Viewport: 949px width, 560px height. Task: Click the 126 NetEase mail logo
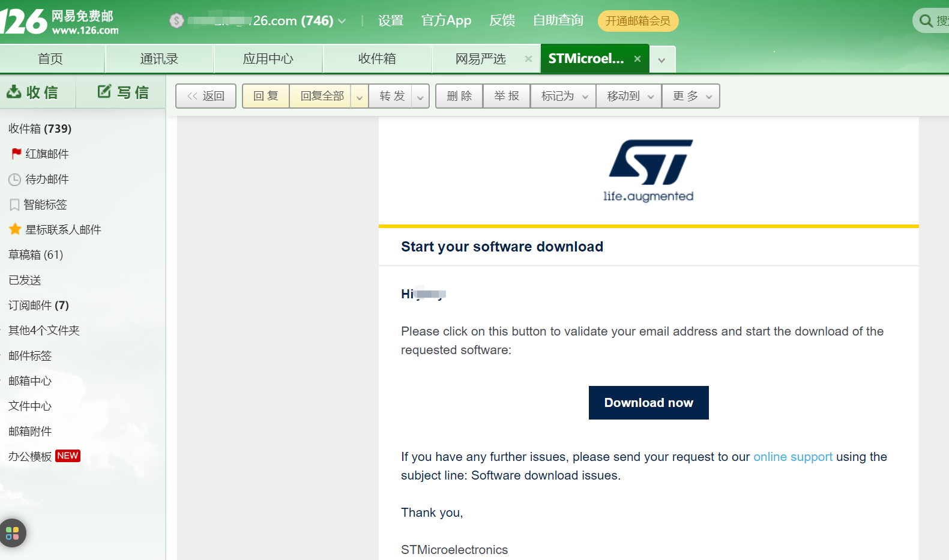click(x=59, y=22)
